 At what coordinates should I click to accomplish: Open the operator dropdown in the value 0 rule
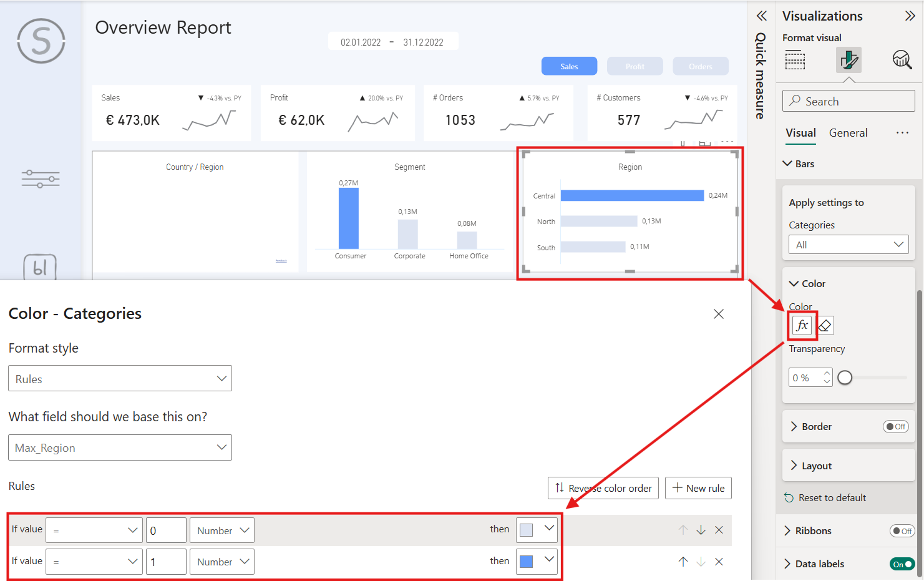coord(94,530)
